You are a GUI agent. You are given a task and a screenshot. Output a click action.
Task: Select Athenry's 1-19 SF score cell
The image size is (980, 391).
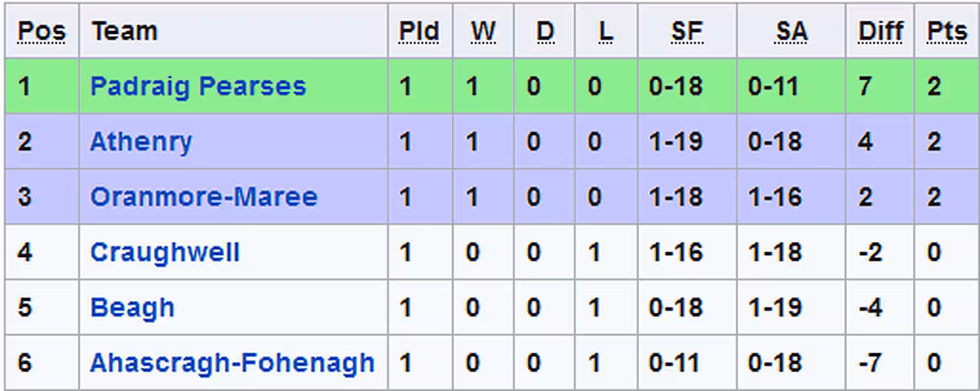(x=687, y=142)
